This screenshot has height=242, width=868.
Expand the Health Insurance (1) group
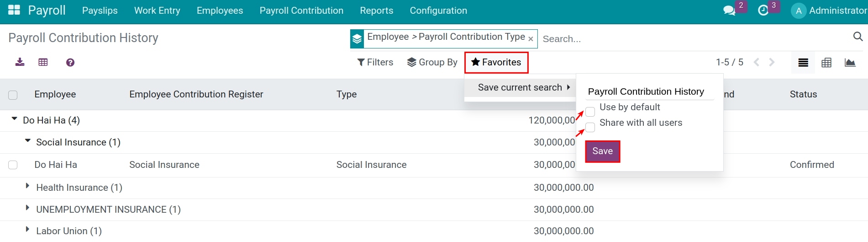pos(27,186)
